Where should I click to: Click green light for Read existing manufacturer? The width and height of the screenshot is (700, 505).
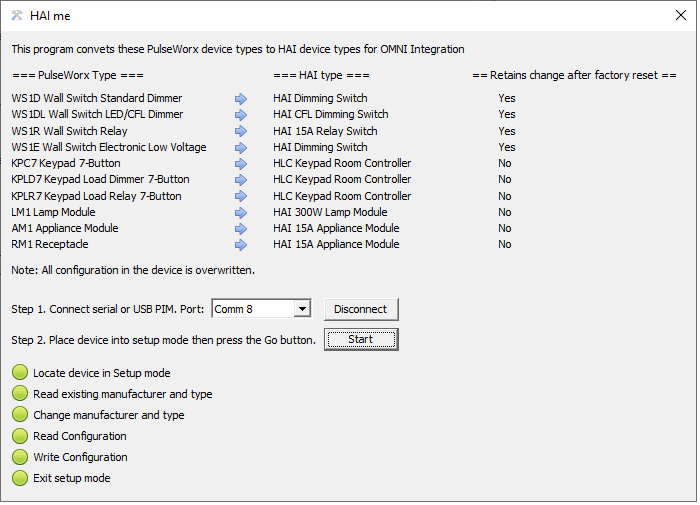20,394
